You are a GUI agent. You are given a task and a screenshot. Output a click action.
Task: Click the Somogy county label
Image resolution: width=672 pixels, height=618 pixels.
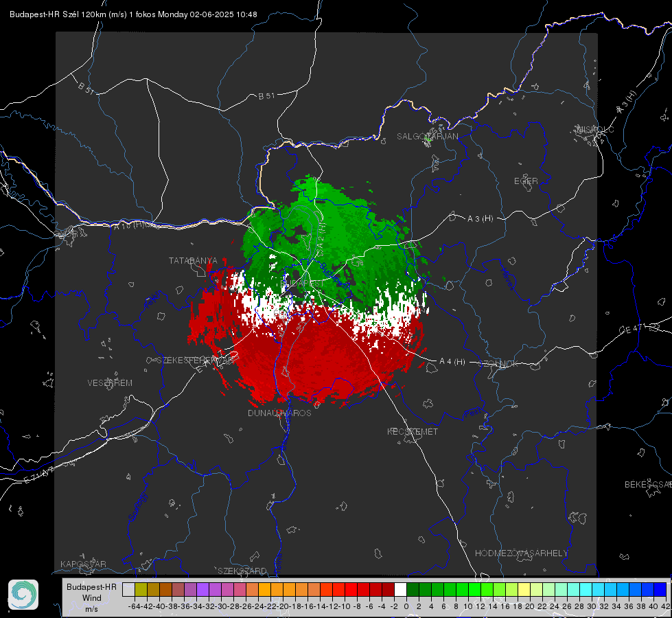138,507
